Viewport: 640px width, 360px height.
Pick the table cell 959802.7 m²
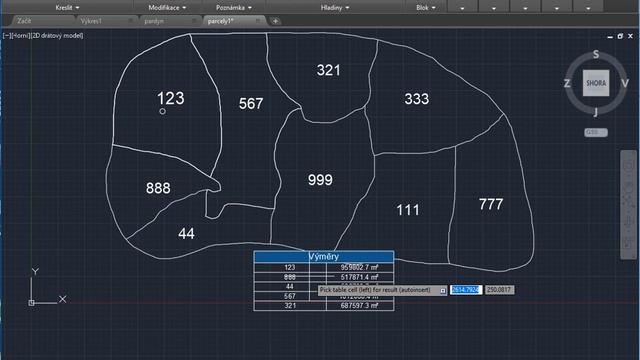(x=360, y=267)
